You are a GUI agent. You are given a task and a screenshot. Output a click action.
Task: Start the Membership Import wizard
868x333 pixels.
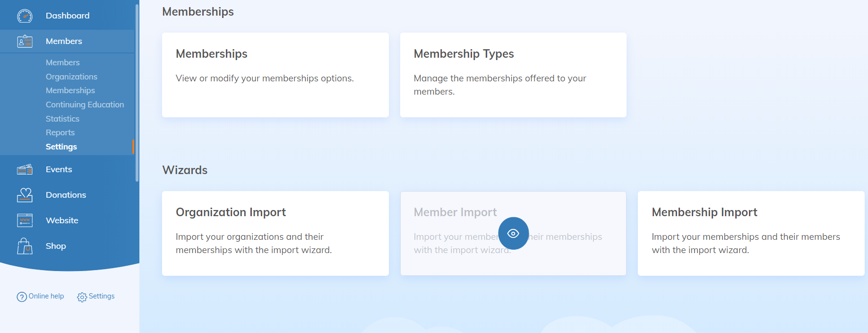[x=750, y=233]
